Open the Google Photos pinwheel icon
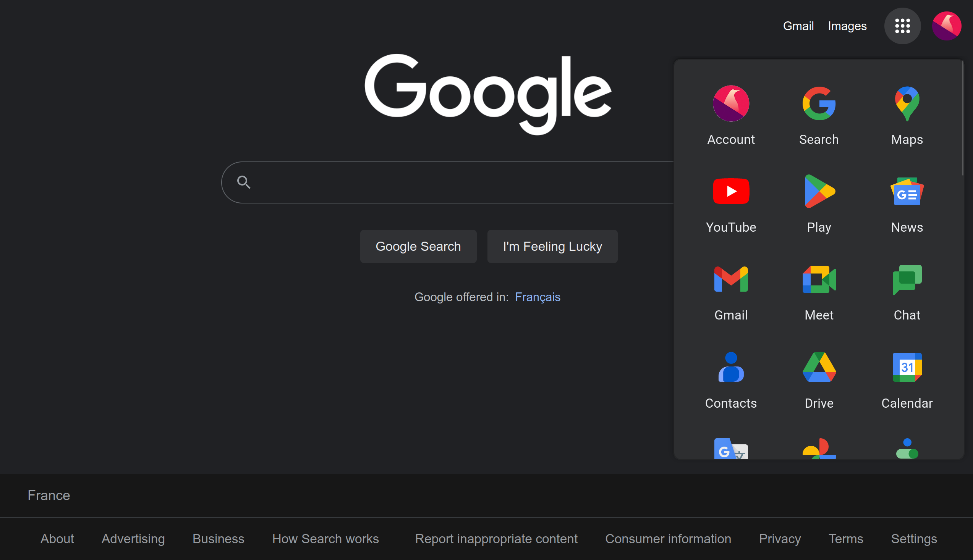The height and width of the screenshot is (560, 973). pos(819,448)
